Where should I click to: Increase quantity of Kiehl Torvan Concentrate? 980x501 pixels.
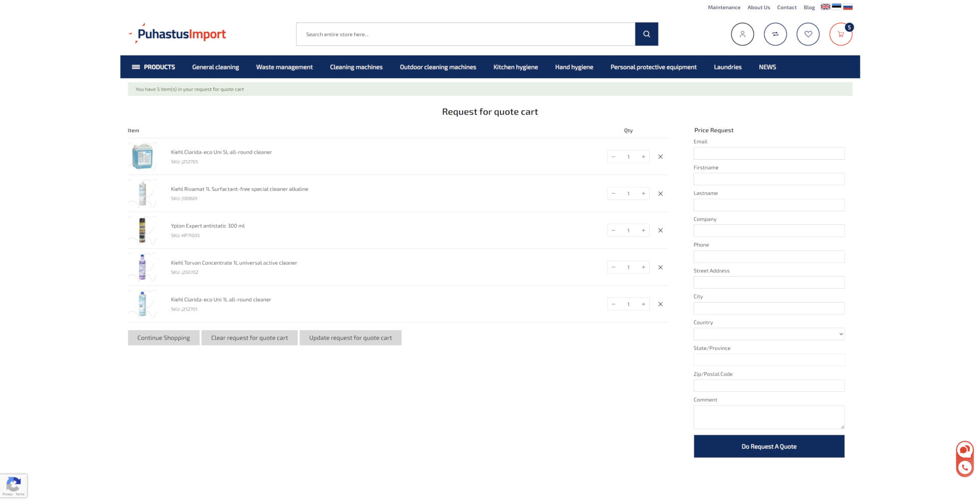tap(643, 267)
